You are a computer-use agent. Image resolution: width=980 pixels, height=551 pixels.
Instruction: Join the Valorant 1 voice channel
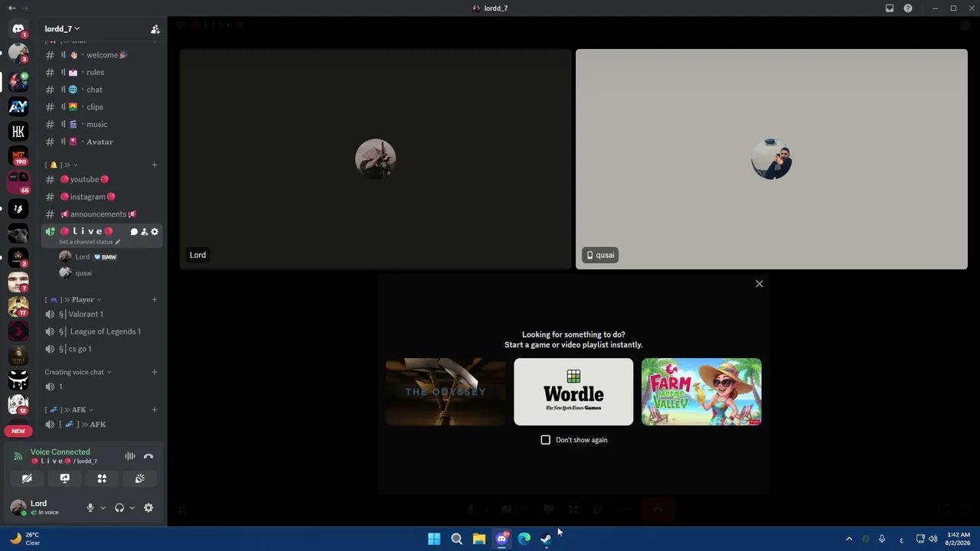pos(101,314)
